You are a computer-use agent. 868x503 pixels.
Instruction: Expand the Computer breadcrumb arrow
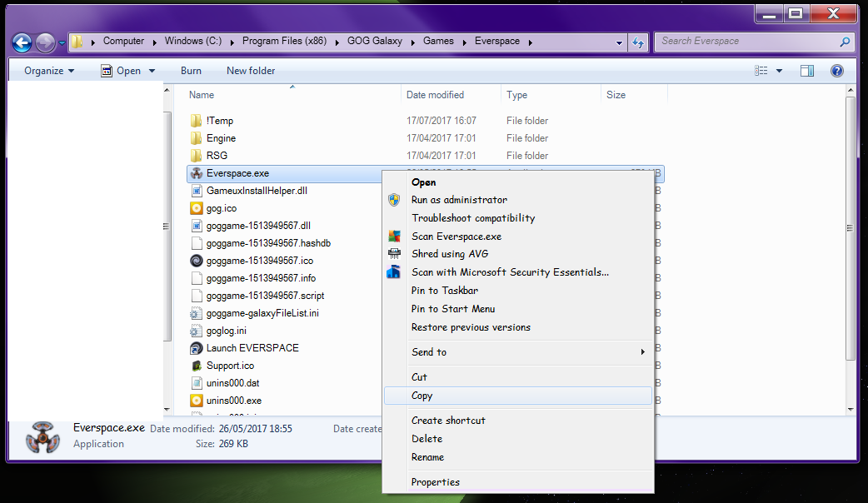pos(154,42)
